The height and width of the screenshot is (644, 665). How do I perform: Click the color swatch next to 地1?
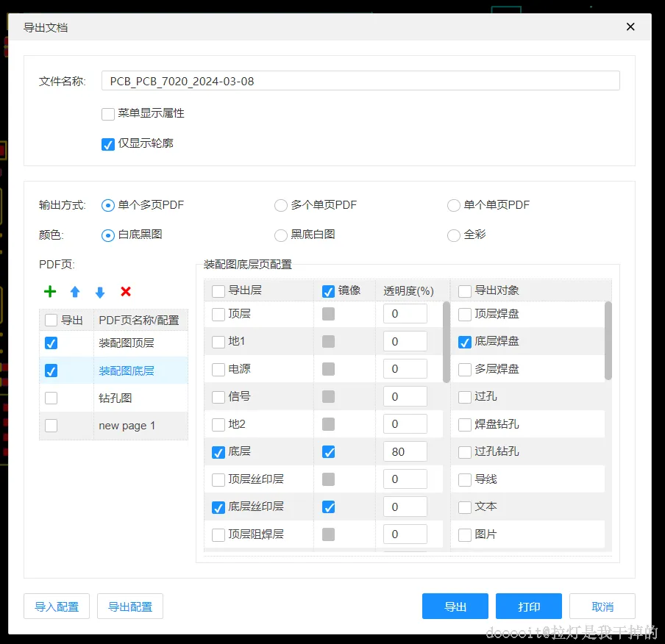328,341
